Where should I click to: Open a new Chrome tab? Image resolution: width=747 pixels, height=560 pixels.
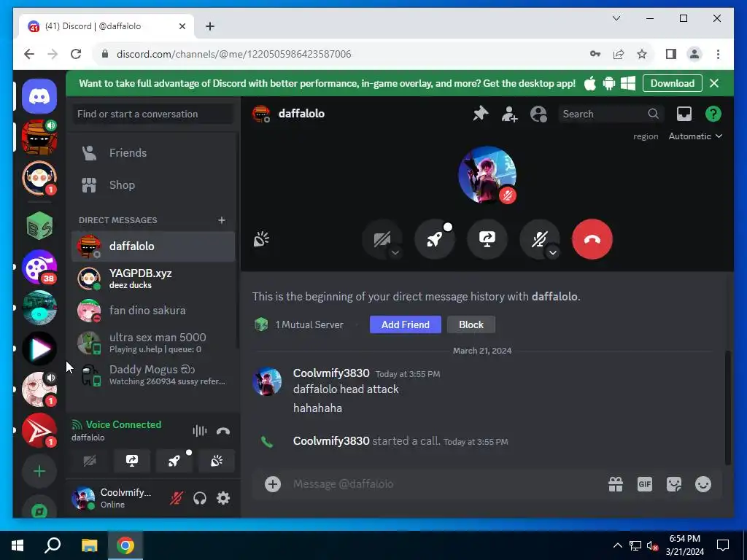[210, 26]
